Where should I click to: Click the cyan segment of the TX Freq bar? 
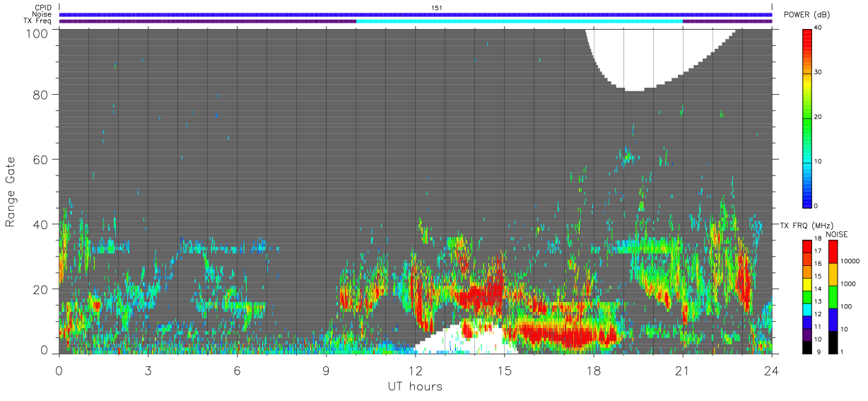(520, 21)
